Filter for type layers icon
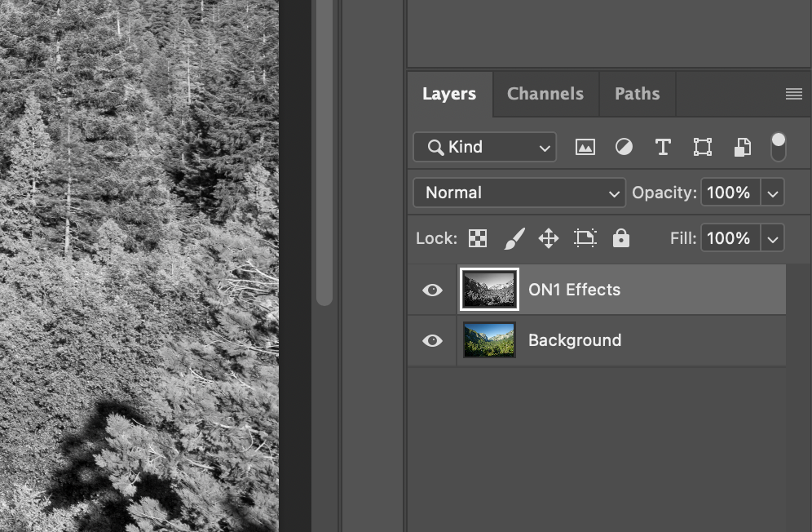 663,147
